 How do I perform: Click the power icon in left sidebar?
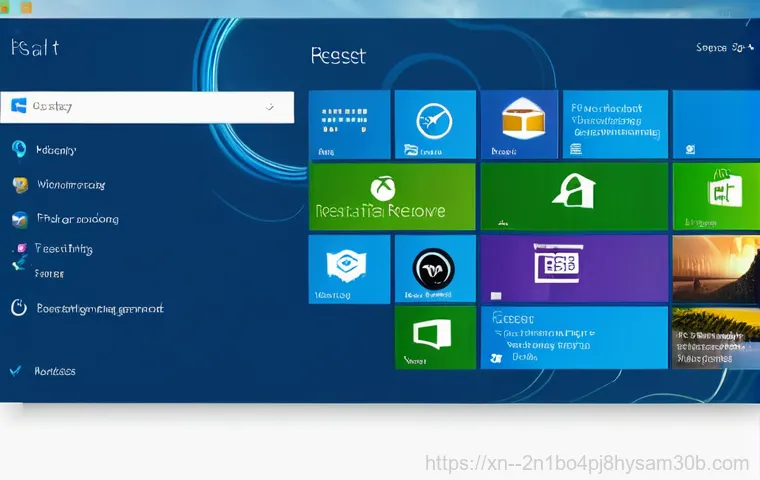pyautogui.click(x=18, y=309)
